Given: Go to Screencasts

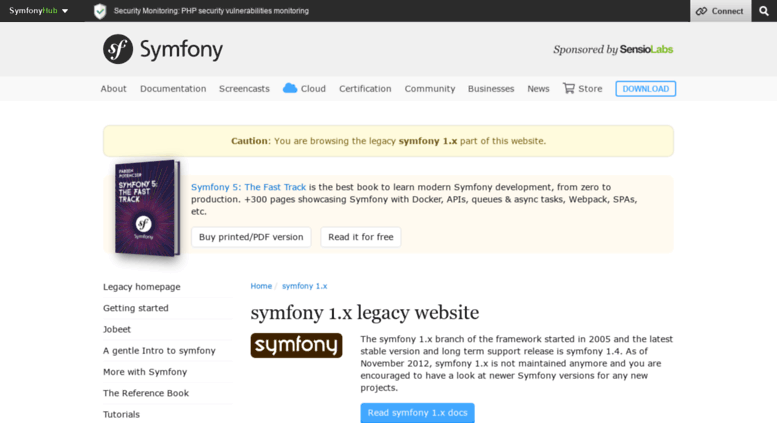Looking at the screenshot, I should [244, 89].
